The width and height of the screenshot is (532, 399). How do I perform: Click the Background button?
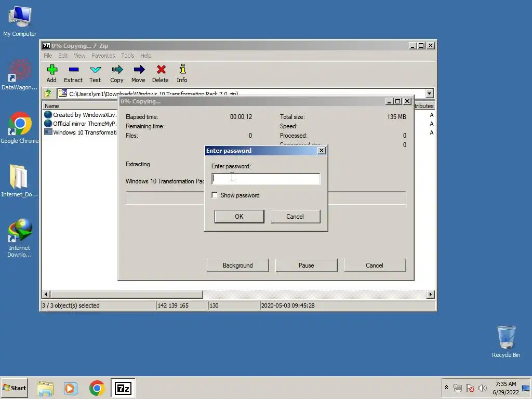pos(238,265)
